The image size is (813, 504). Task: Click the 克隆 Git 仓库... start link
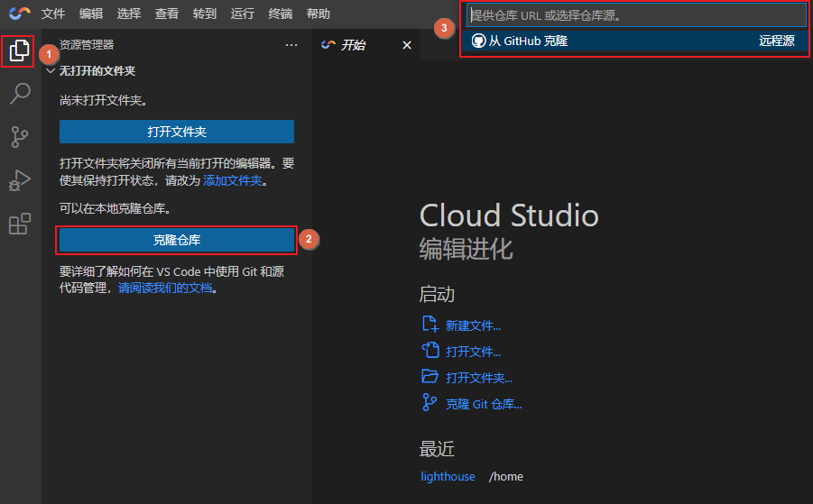coord(484,404)
